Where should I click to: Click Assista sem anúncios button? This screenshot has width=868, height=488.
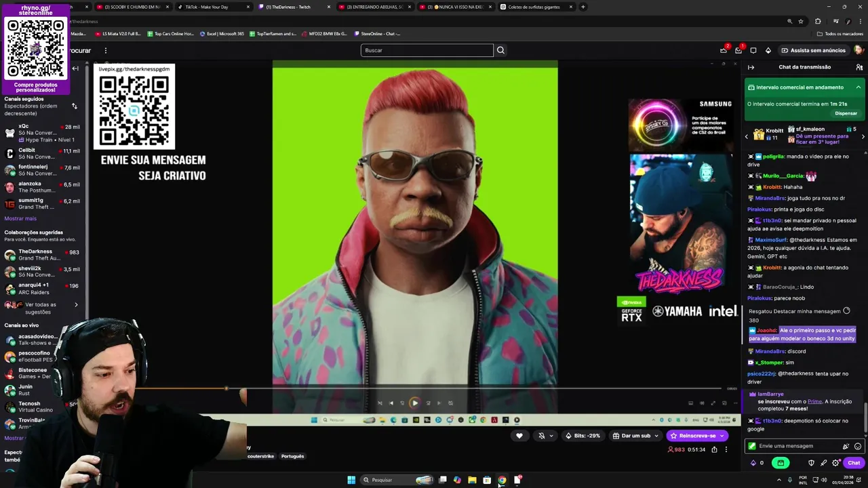[813, 50]
